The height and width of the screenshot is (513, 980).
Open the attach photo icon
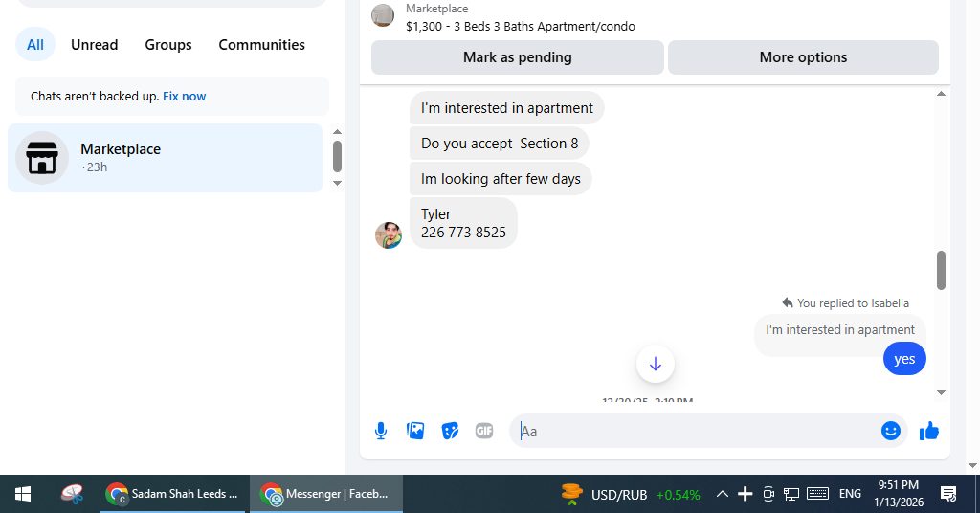[415, 431]
